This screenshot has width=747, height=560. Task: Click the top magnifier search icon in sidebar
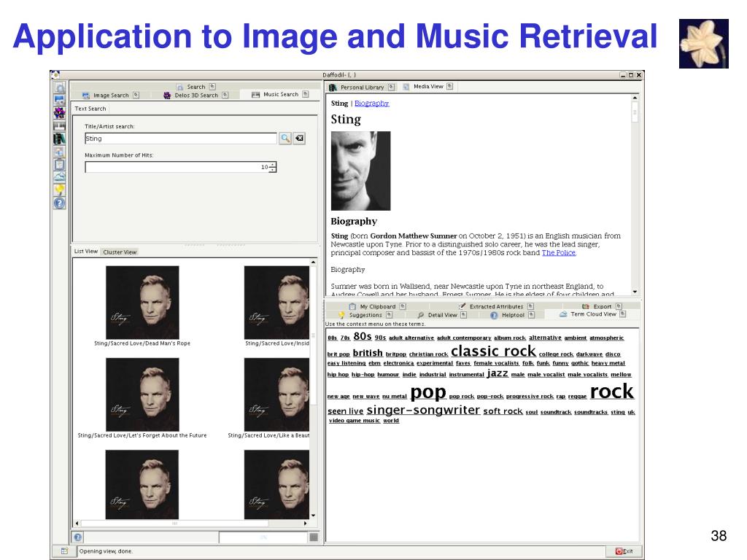click(x=60, y=87)
